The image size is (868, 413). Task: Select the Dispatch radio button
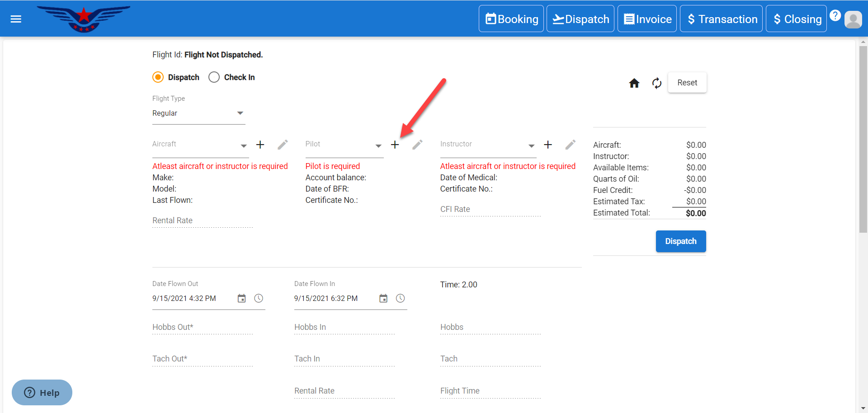click(x=158, y=77)
